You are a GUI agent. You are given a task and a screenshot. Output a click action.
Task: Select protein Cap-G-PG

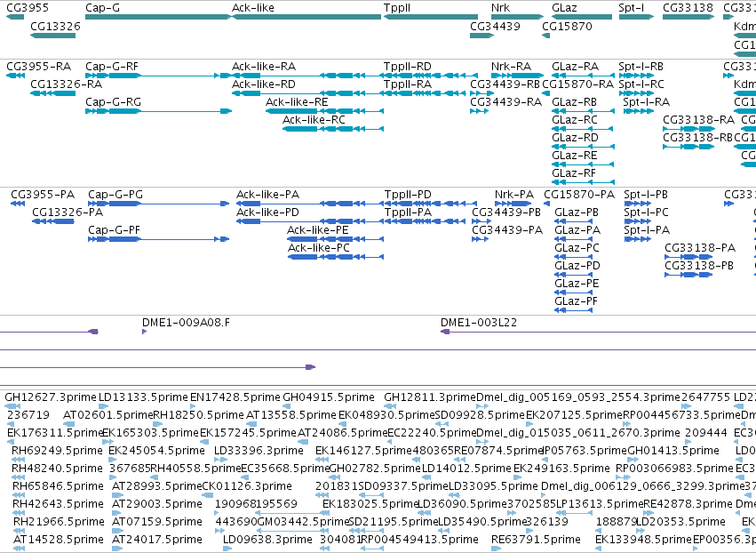pyautogui.click(x=159, y=204)
